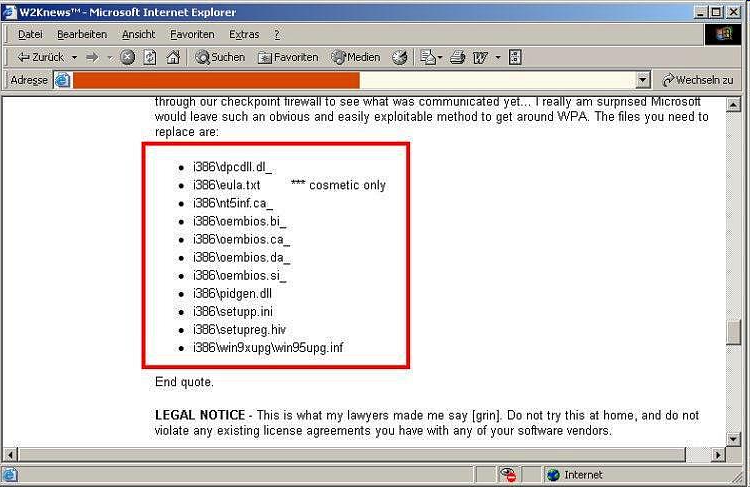Open the Zurück history dropdown arrow
The width and height of the screenshot is (750, 487).
coord(74,57)
